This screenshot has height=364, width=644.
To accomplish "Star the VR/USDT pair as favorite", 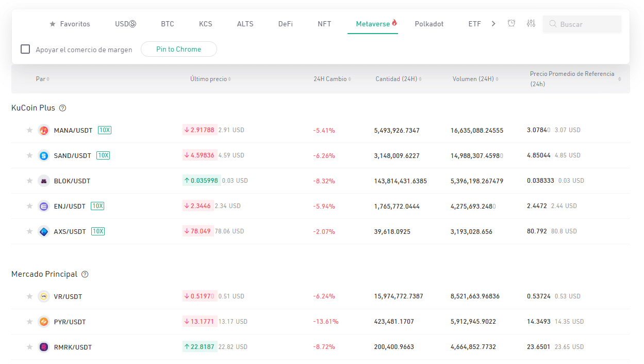I will tap(29, 296).
